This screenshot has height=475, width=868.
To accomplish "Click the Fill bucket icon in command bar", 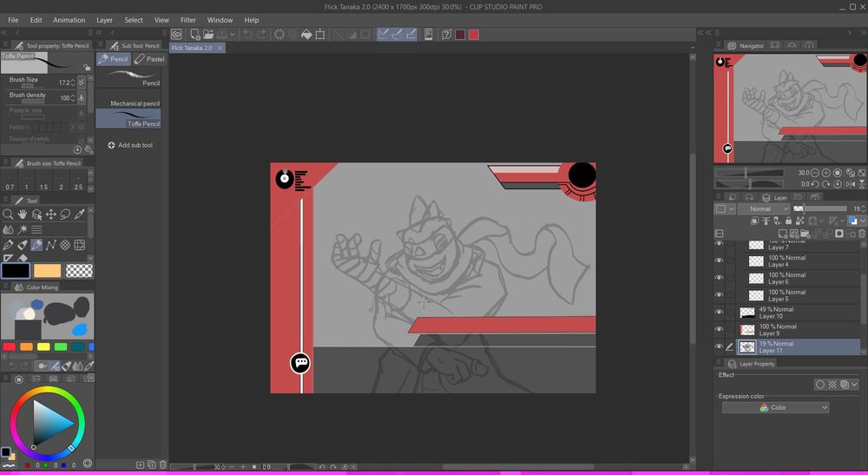I will coord(306,35).
